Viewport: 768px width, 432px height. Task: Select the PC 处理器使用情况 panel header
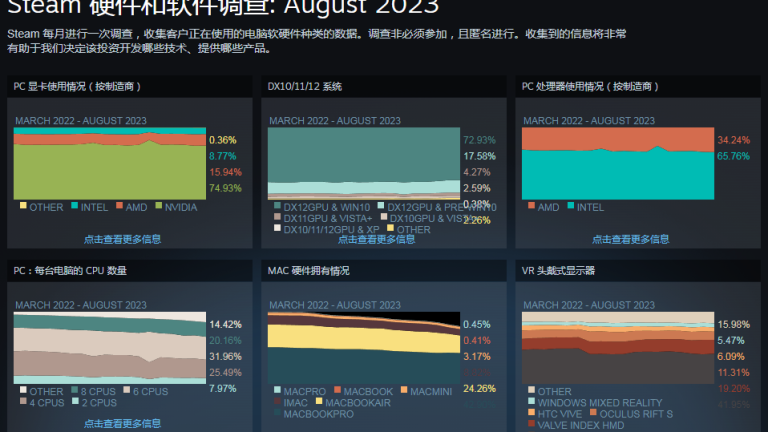coord(638,86)
